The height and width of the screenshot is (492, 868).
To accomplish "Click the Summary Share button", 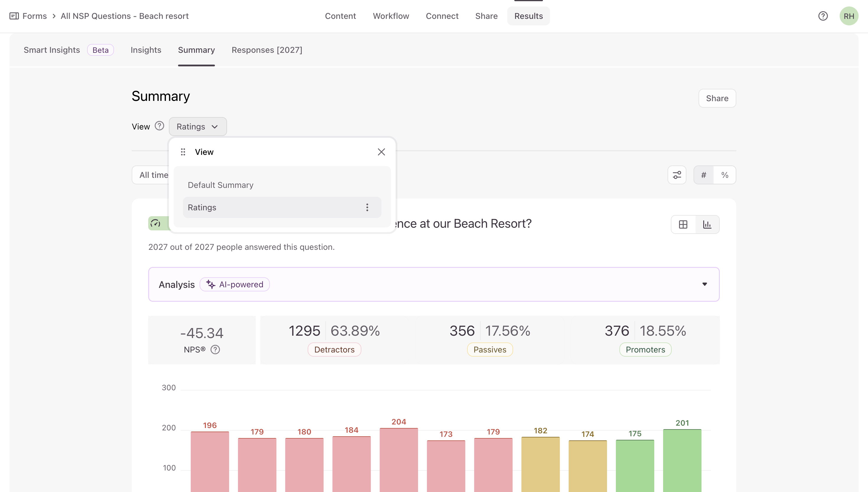I will coord(717,98).
